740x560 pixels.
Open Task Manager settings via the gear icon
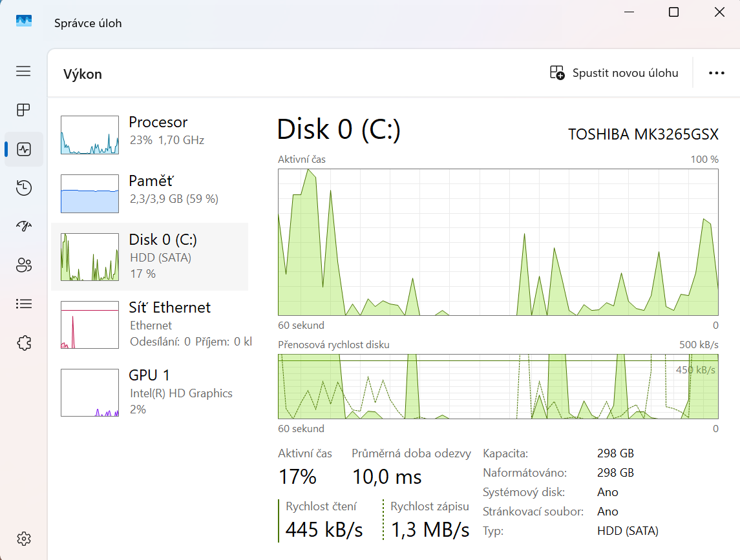click(23, 538)
